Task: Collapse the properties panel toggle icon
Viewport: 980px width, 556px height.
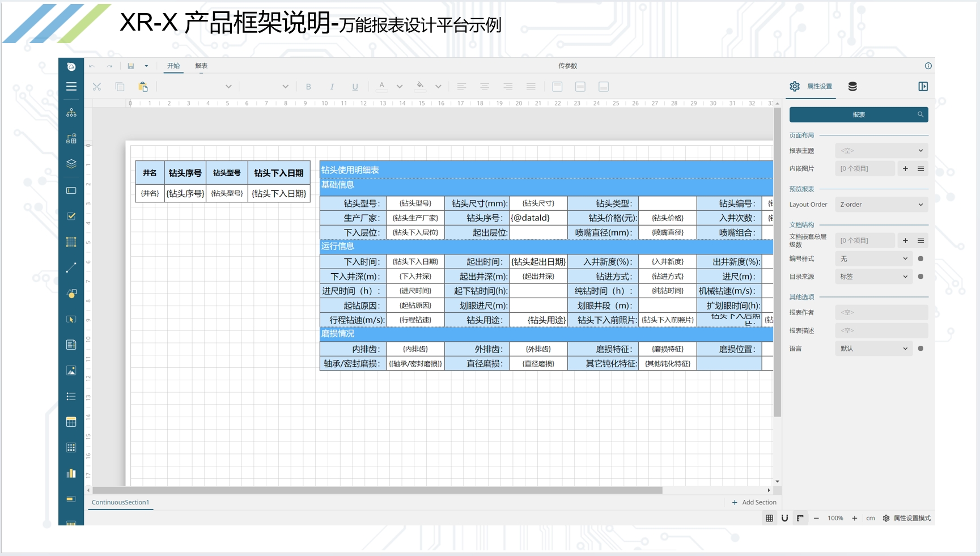Action: [x=923, y=86]
